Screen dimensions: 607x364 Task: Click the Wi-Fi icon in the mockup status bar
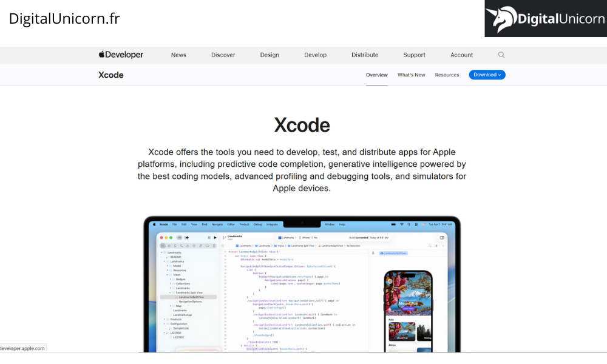click(x=402, y=225)
